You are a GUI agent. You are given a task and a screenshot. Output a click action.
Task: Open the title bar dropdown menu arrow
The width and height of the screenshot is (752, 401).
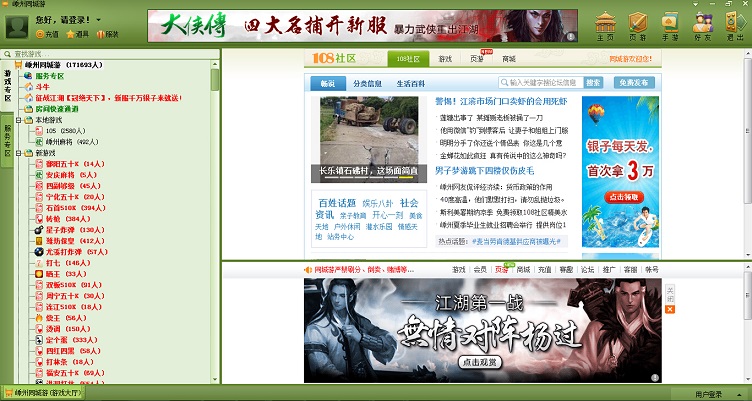696,3
